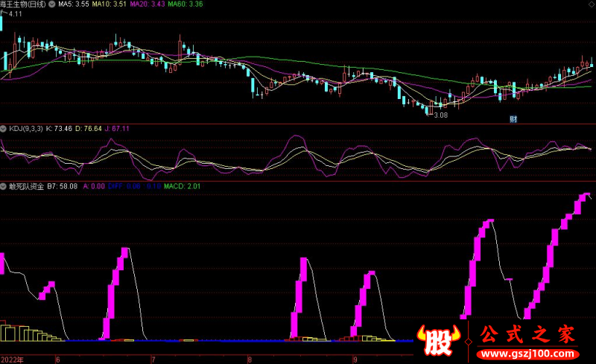This screenshot has width=596, height=364.
Task: Click month 8 on the time axis
Action: [250, 360]
